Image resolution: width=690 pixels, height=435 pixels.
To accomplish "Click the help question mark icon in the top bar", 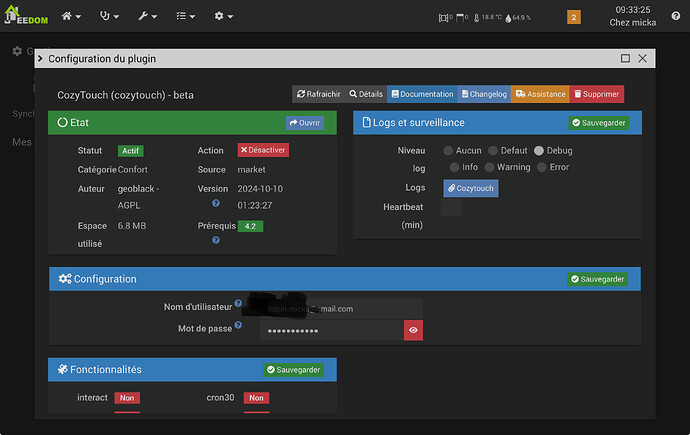I will (x=676, y=16).
